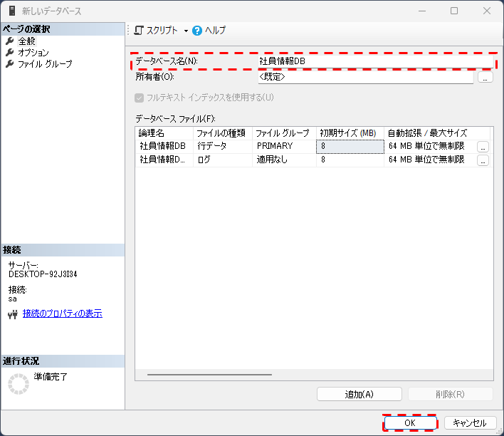Open 接続のプロパティの表示 link
Viewport: 504px width, 436px height.
tap(62, 313)
